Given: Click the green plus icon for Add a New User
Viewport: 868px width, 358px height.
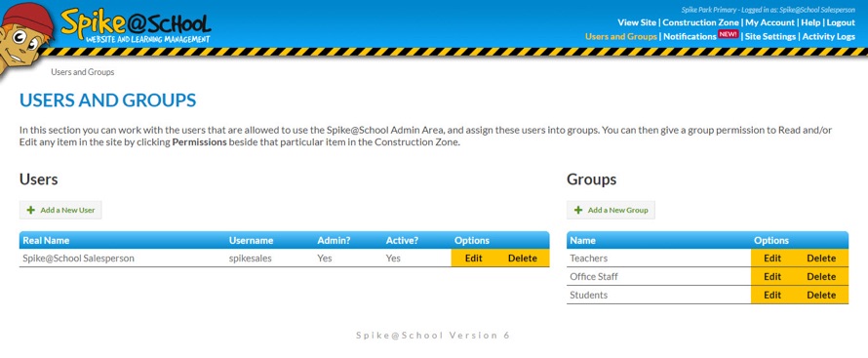Looking at the screenshot, I should (x=31, y=211).
